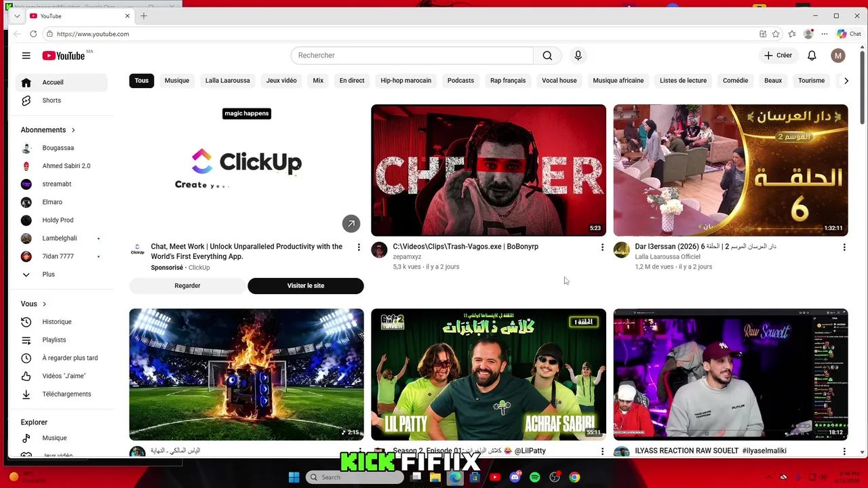Open OBS Studio from the taskbar
This screenshot has width=868, height=488.
click(x=555, y=477)
